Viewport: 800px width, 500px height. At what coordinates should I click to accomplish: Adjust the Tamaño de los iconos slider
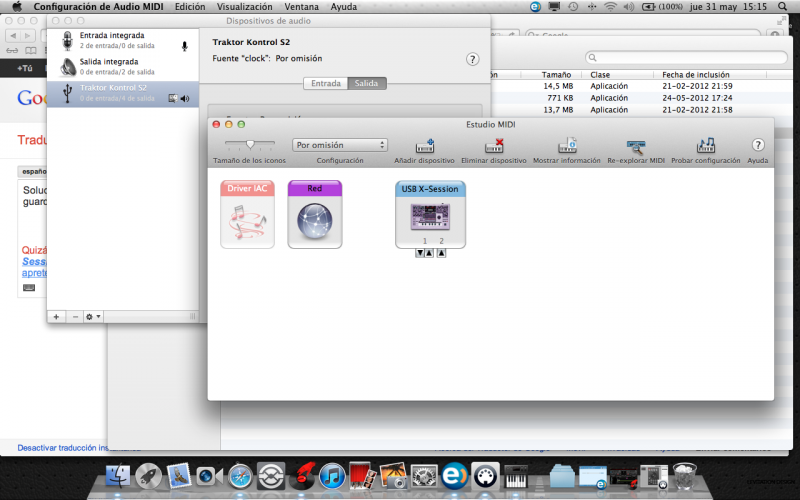tap(249, 145)
